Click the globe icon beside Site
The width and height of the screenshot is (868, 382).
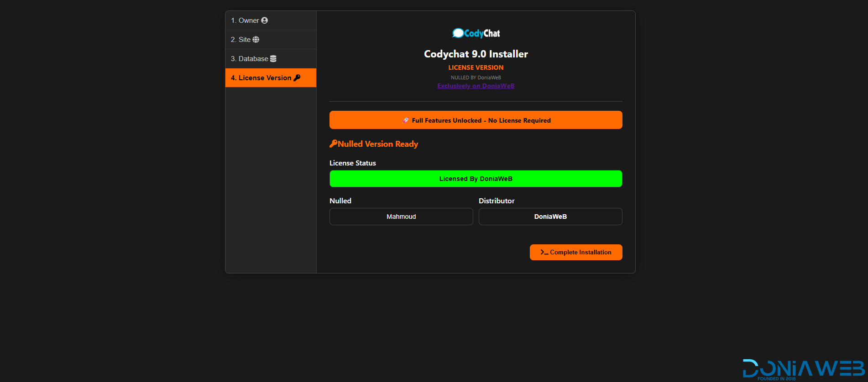coord(256,40)
